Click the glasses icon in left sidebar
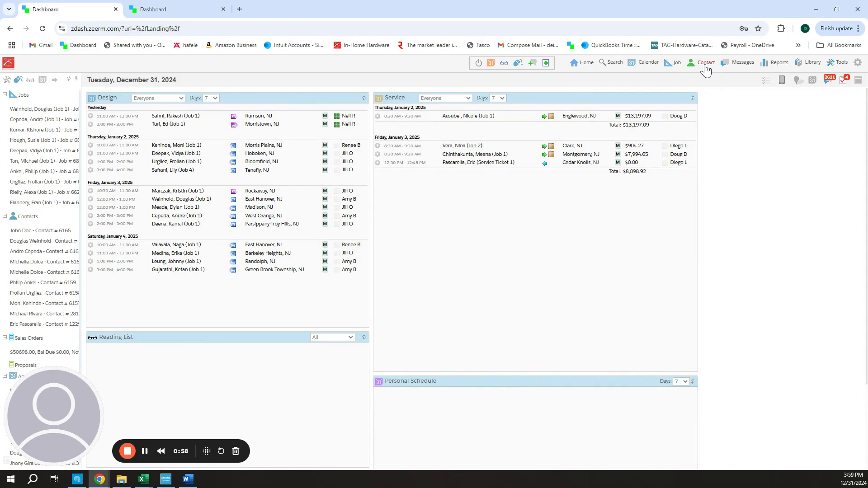This screenshot has height=488, width=868. (30, 80)
